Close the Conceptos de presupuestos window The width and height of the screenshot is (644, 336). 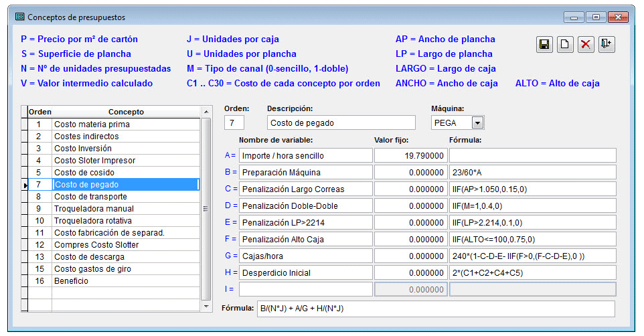pos(618,17)
